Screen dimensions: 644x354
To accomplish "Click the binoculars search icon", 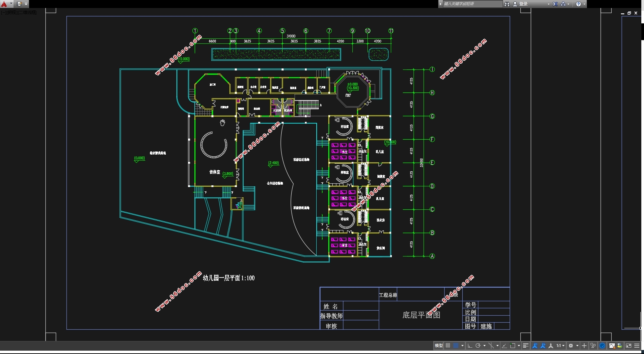I will pyautogui.click(x=507, y=4).
